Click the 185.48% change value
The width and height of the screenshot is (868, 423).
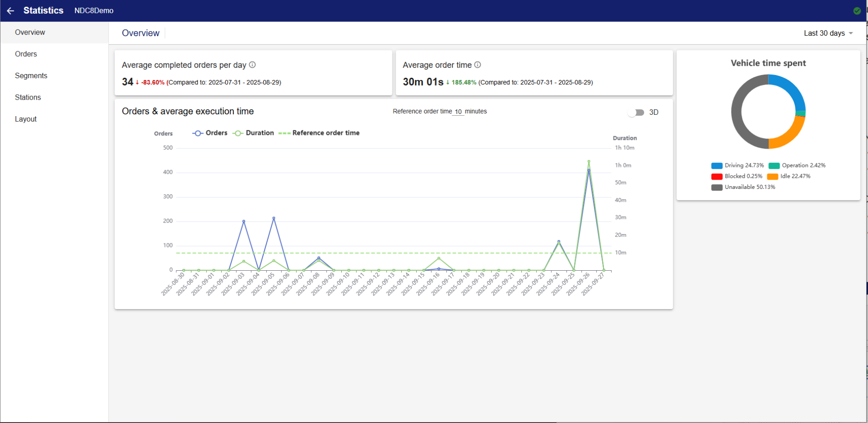click(464, 82)
